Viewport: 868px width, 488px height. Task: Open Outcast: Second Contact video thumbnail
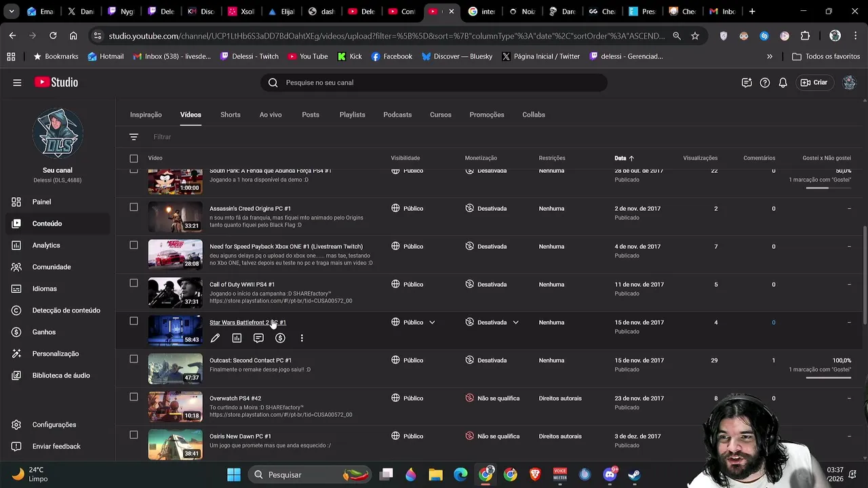point(175,369)
